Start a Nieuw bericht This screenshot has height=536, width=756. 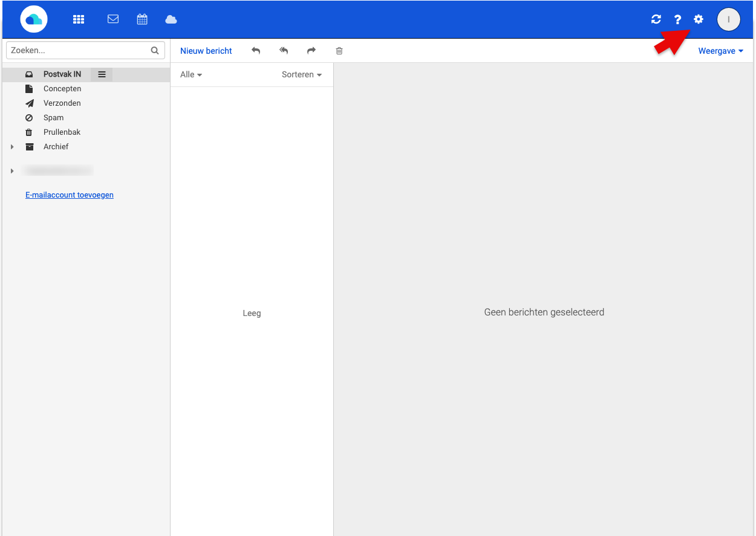(x=206, y=51)
